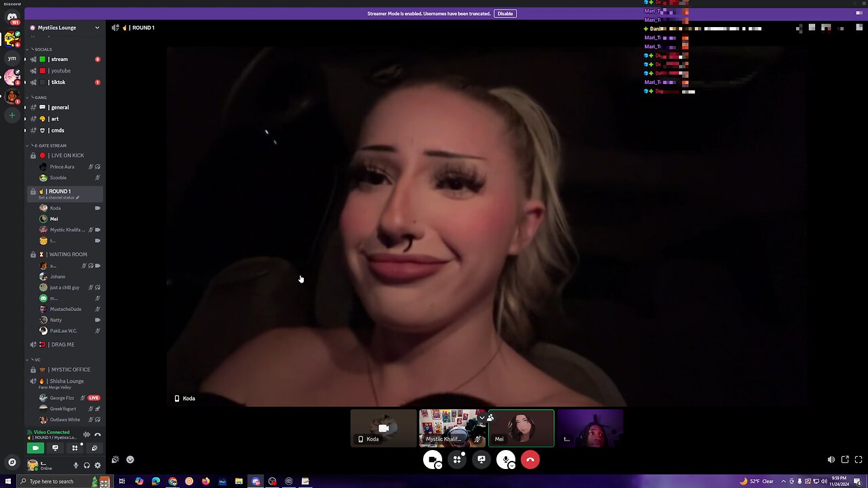
Task: Click user Johann in waiting room
Action: (x=70, y=277)
